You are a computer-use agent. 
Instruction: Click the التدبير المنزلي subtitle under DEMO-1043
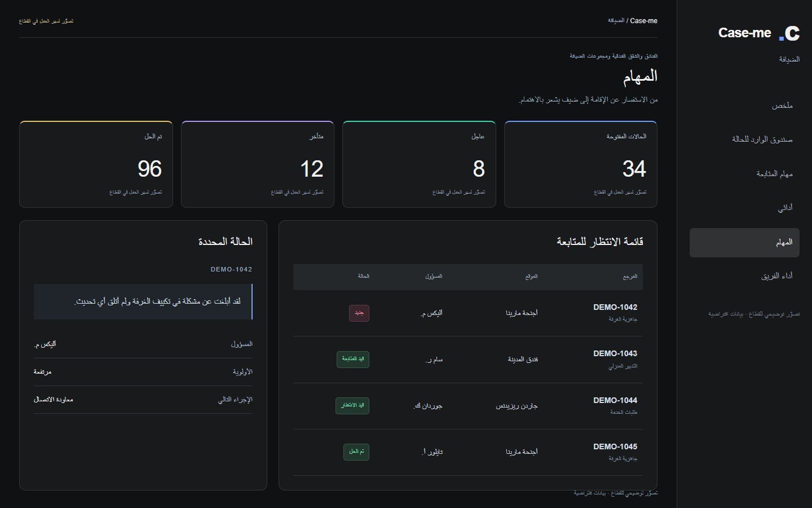pos(623,366)
